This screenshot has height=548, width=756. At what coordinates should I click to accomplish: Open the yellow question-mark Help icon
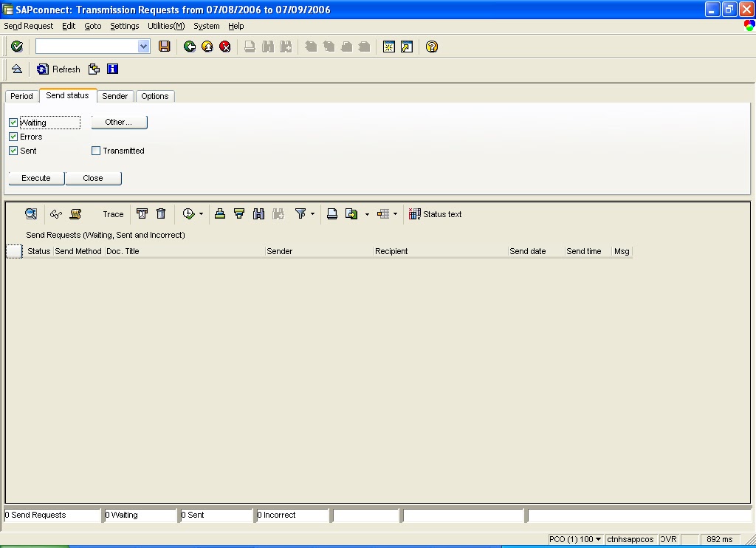(431, 47)
